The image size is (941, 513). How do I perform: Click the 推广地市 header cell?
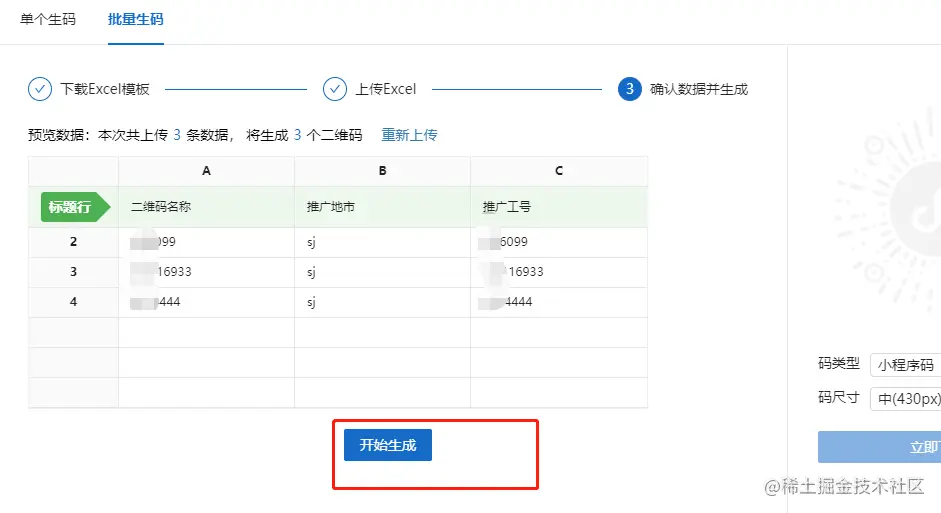tap(382, 207)
